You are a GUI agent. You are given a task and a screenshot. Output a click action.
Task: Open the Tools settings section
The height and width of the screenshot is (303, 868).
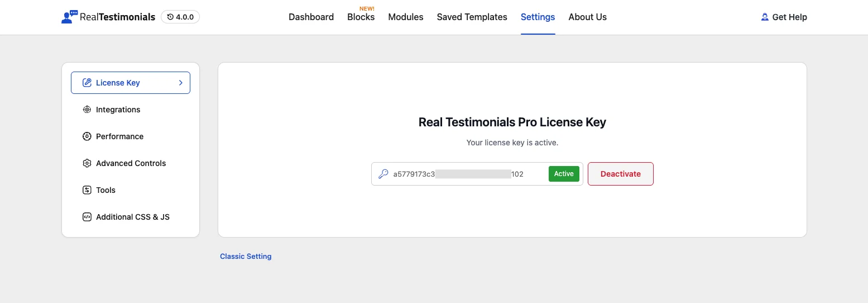coord(131,190)
